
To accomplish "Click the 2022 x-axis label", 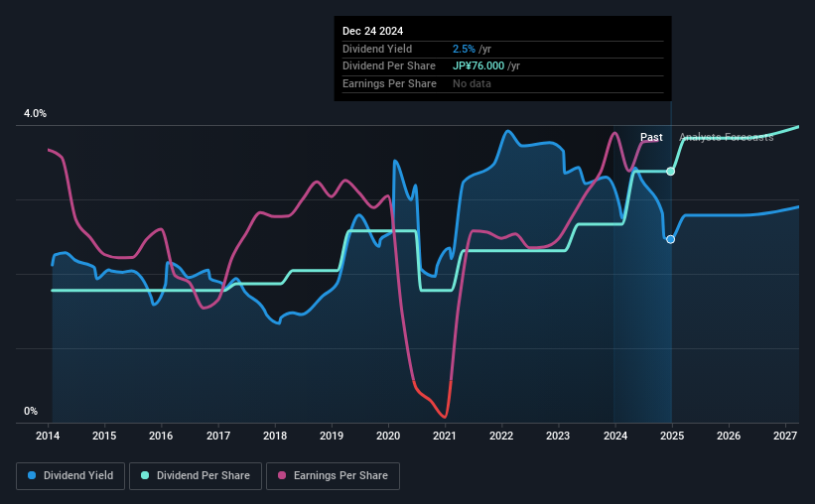I will coord(501,436).
